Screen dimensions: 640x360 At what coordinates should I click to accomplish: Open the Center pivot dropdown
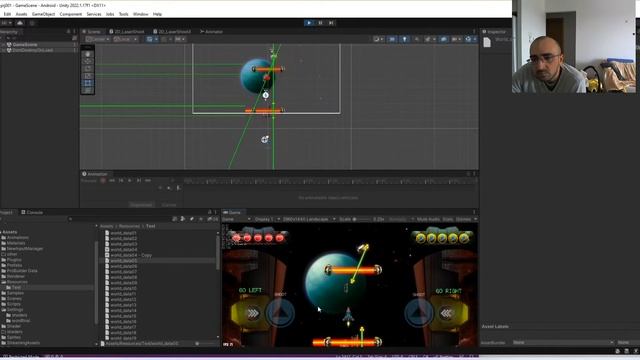pos(98,39)
